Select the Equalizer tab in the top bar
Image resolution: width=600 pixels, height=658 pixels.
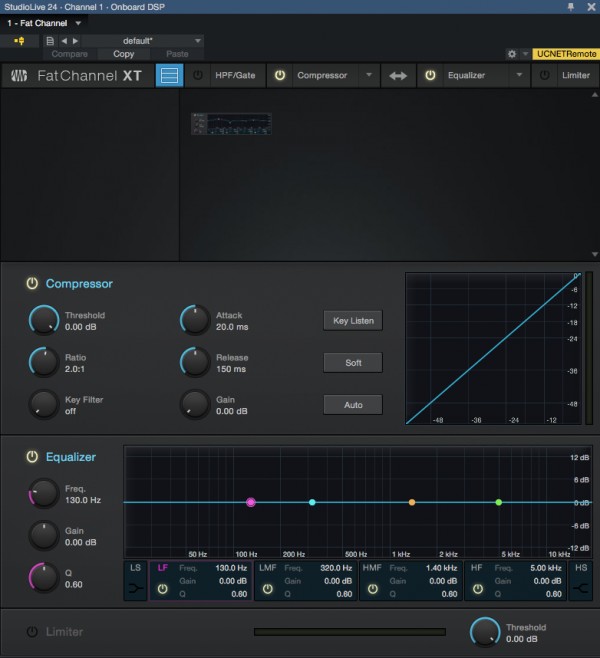pyautogui.click(x=466, y=76)
